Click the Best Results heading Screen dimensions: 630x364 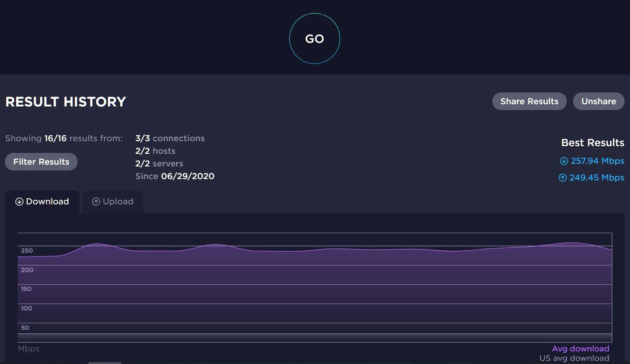(x=593, y=143)
